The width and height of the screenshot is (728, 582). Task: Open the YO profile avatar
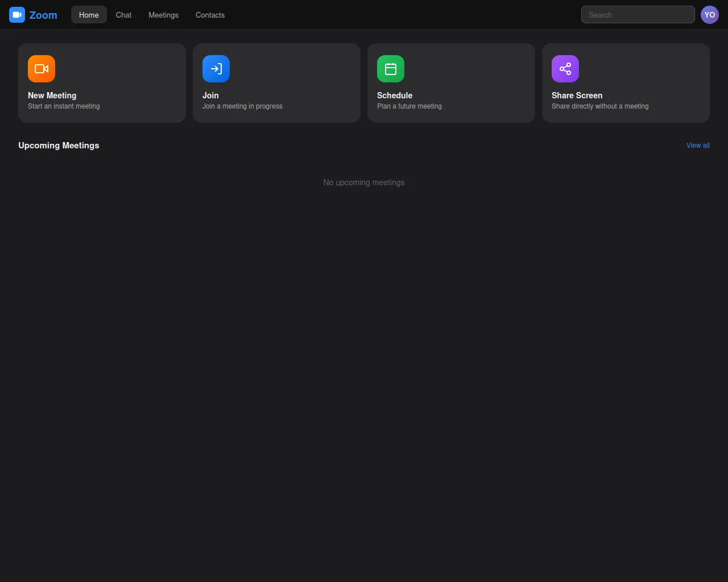coord(710,15)
